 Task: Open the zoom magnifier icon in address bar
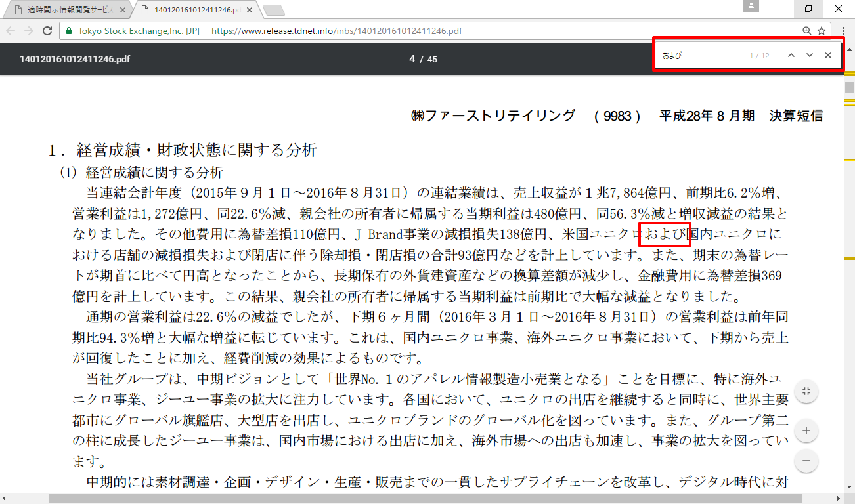click(x=807, y=31)
